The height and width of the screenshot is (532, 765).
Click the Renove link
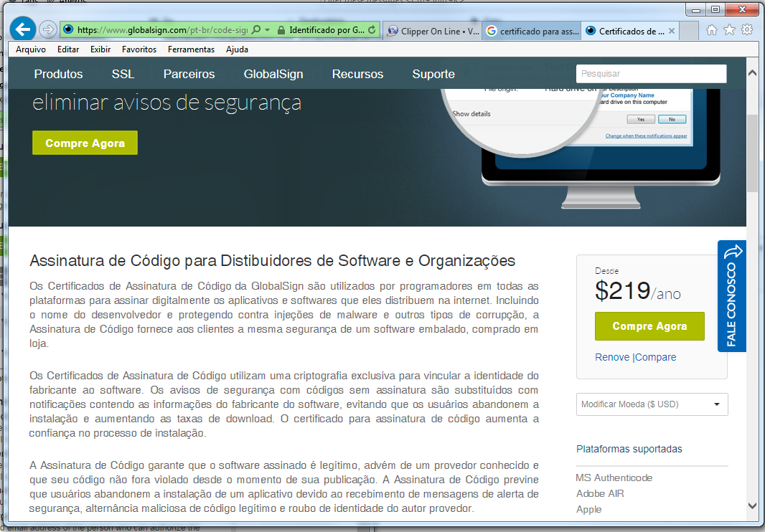[612, 357]
